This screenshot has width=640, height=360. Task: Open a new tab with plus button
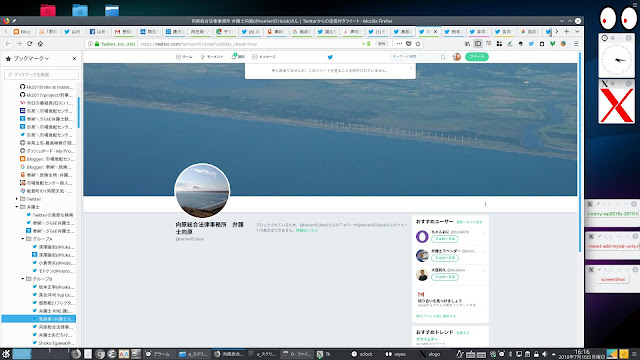coord(567,31)
